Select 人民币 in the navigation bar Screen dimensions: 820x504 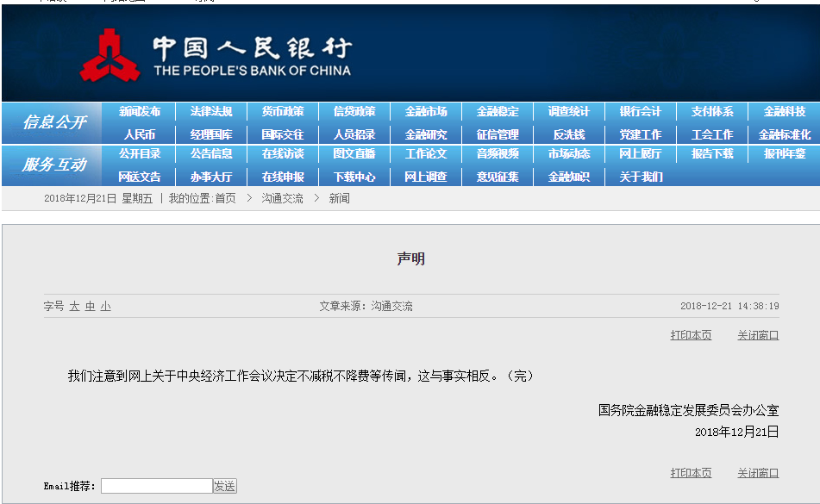click(x=140, y=134)
